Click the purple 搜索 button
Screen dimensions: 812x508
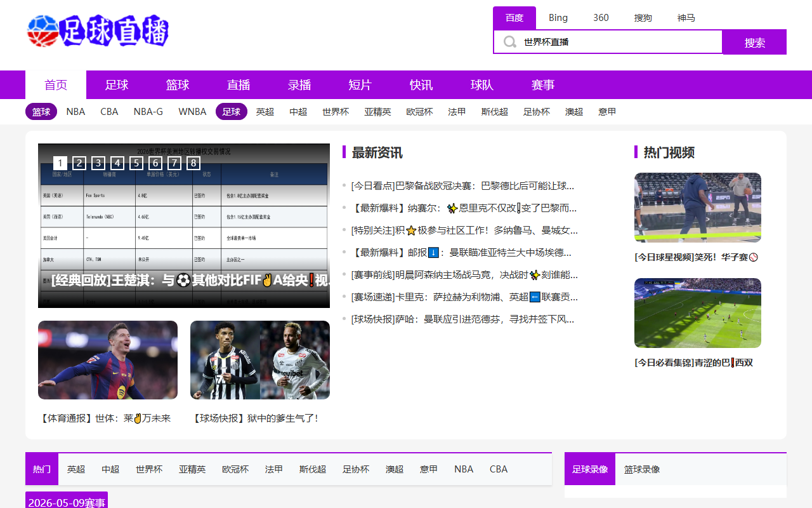click(755, 42)
